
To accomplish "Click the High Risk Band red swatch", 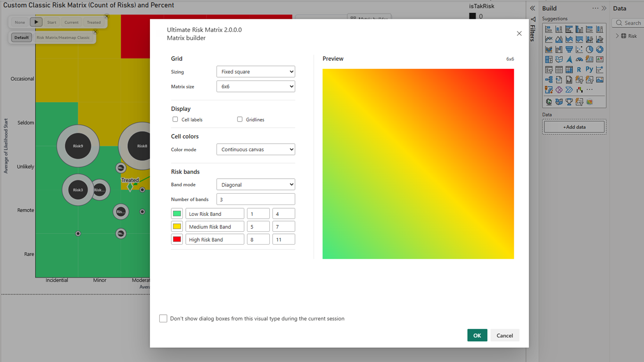I will click(x=177, y=239).
